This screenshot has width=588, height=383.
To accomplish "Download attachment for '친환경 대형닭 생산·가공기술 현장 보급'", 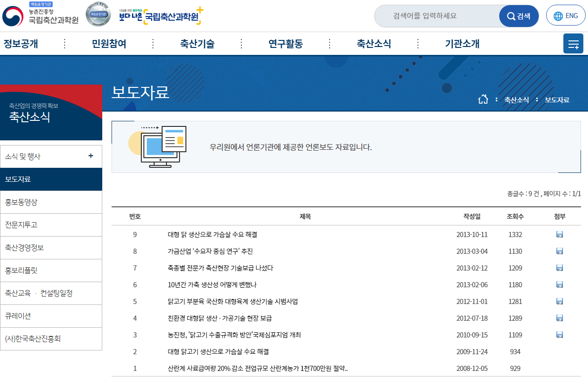I will [x=559, y=318].
